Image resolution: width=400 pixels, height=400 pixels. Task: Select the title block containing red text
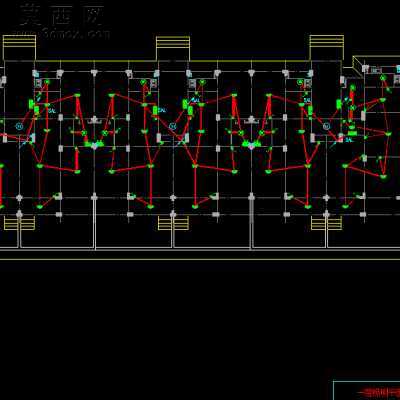pyautogui.click(x=367, y=390)
